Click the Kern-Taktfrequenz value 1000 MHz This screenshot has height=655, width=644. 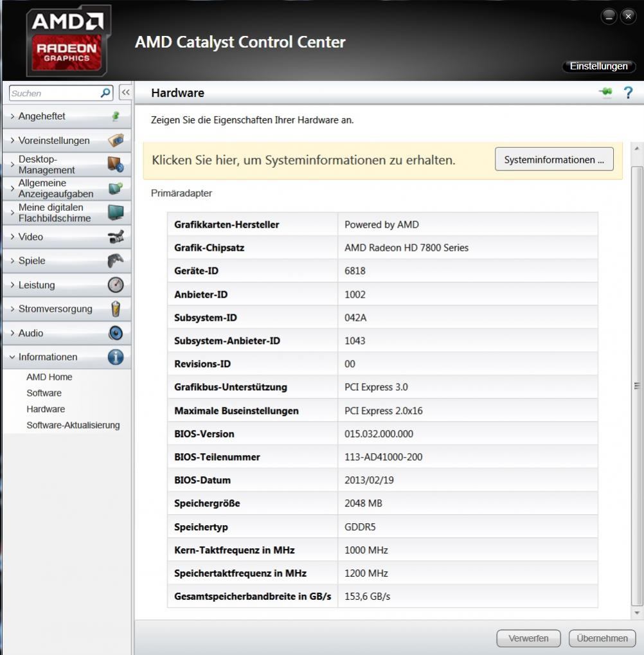366,550
